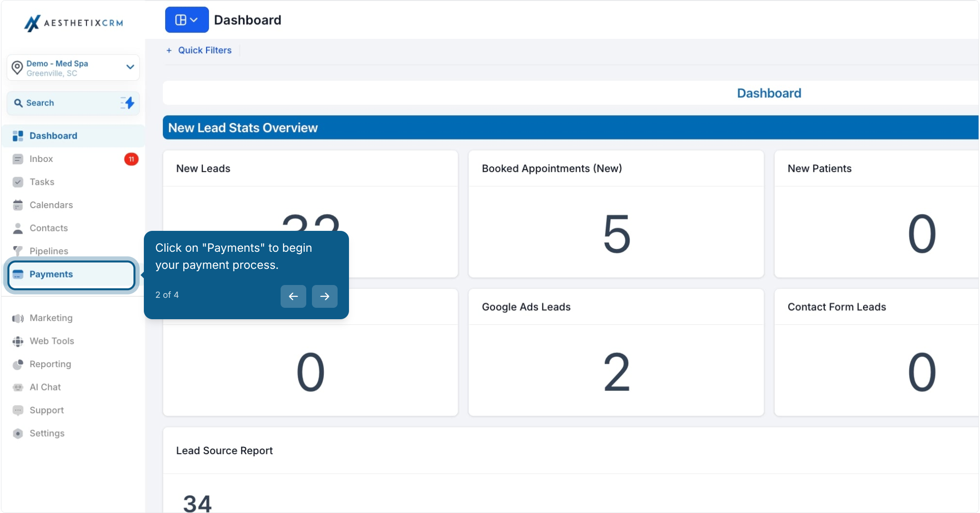Click the location pin icon
The height and width of the screenshot is (513, 980).
pyautogui.click(x=17, y=67)
